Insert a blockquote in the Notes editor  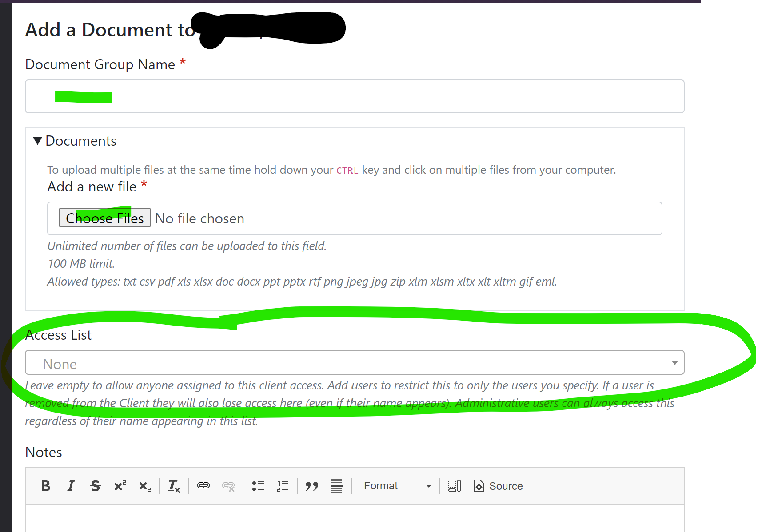tap(311, 486)
